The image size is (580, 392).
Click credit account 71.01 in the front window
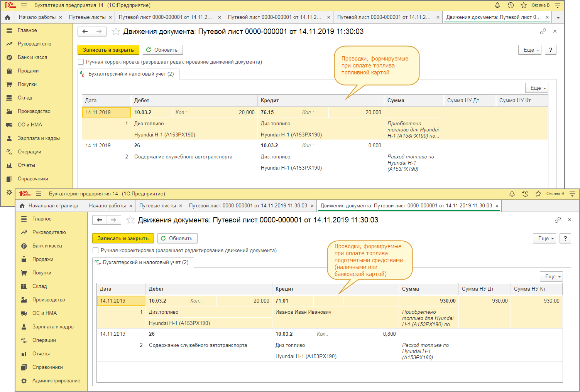[282, 301]
